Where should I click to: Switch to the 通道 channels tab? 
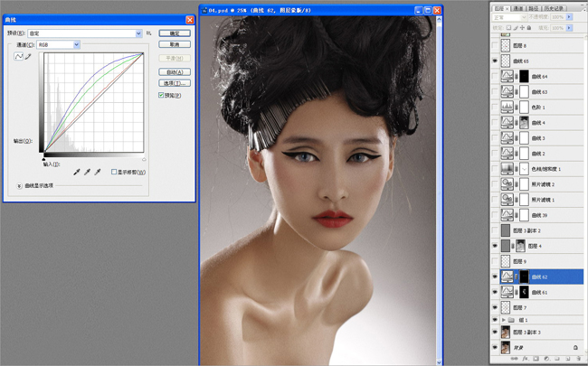(x=517, y=8)
